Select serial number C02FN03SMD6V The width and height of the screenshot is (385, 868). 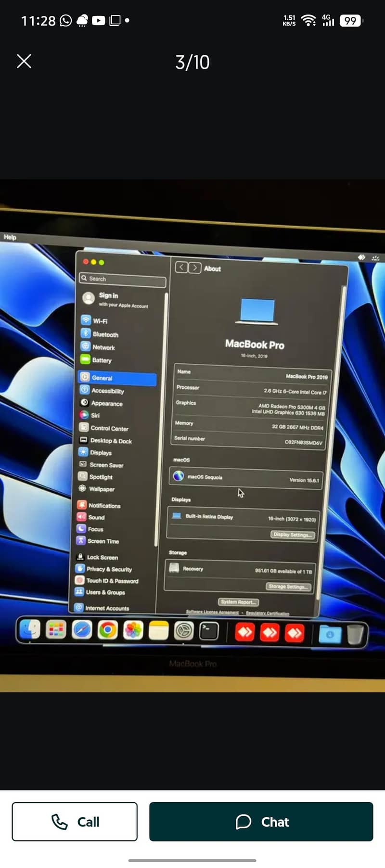click(303, 442)
